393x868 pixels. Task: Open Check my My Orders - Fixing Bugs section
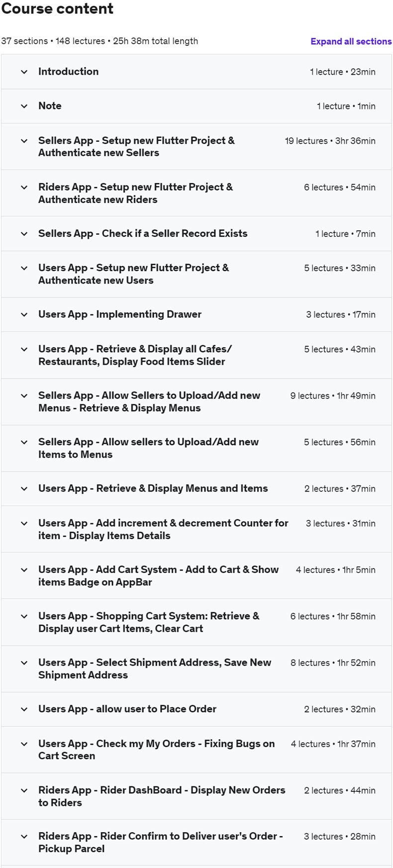(x=156, y=750)
